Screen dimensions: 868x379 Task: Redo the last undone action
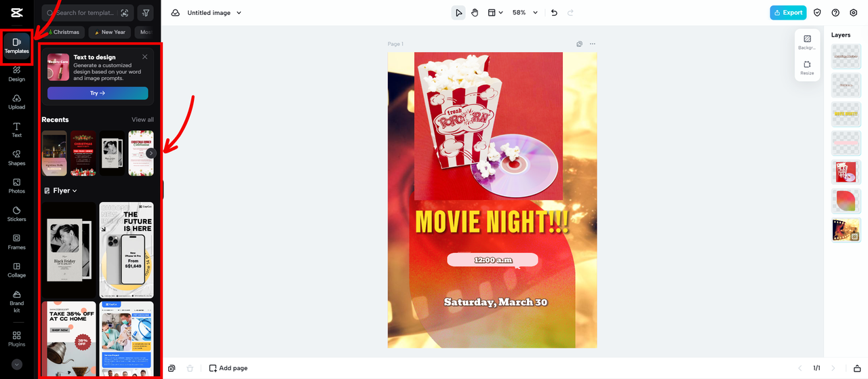click(x=570, y=13)
